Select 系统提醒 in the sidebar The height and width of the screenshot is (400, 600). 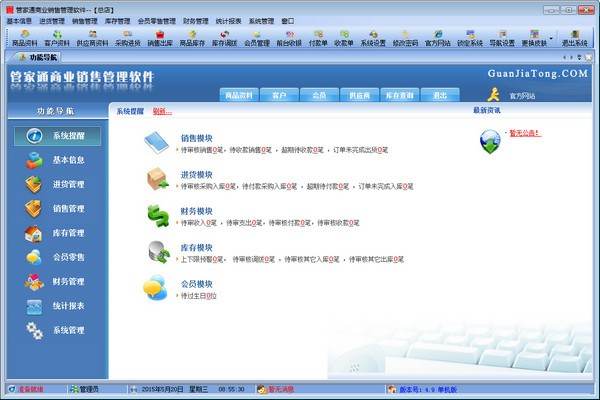click(57, 136)
